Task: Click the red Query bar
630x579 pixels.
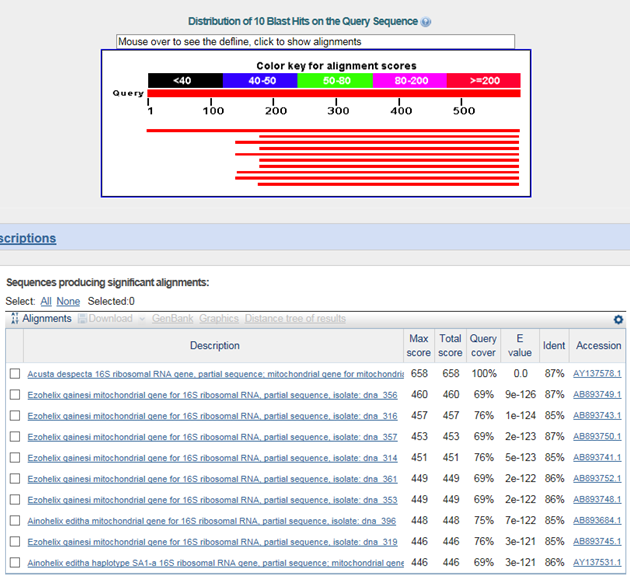Action: (x=334, y=93)
